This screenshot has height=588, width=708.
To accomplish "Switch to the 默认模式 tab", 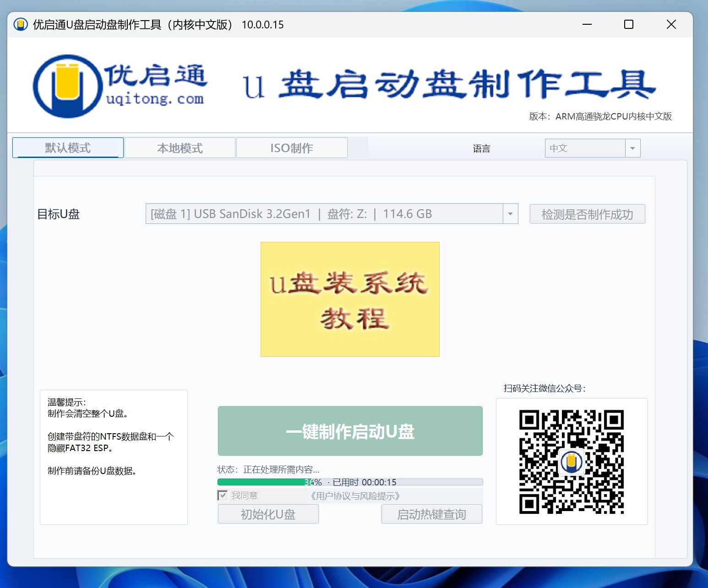I will (x=68, y=147).
